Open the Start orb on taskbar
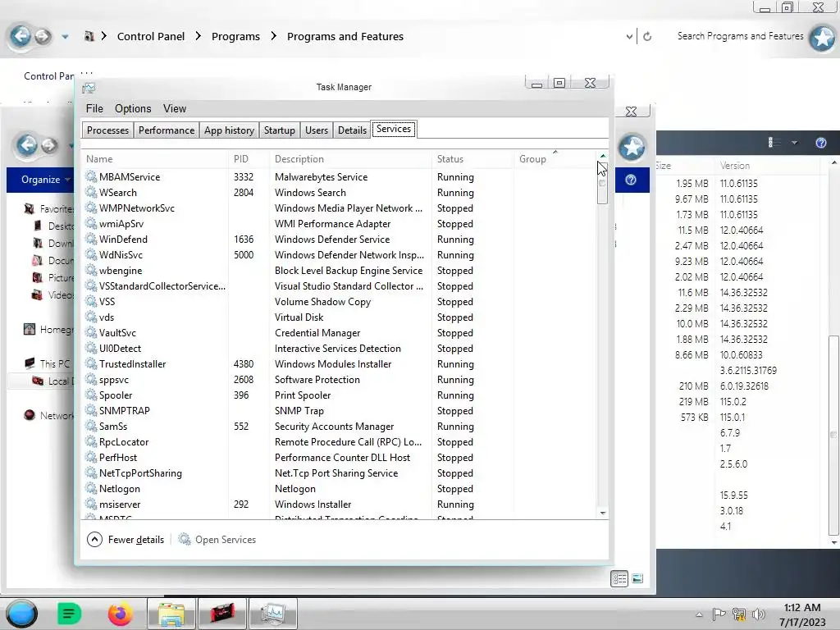Screen dimensions: 840x630 point(22,614)
